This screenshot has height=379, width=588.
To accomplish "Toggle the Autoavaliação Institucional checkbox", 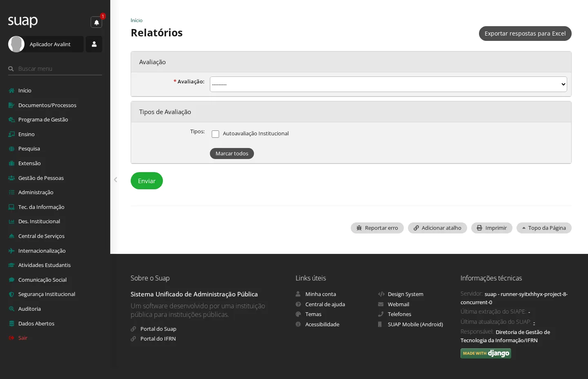I will tap(216, 134).
